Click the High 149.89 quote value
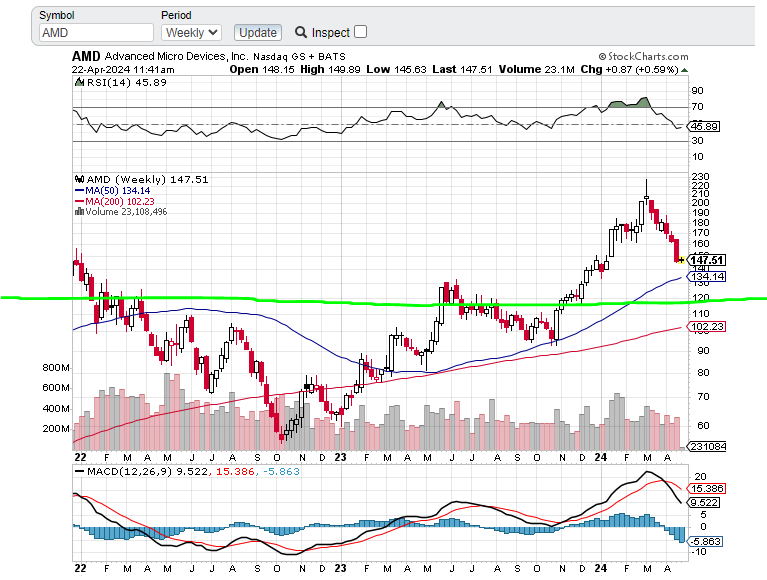767x580 pixels. pyautogui.click(x=330, y=70)
